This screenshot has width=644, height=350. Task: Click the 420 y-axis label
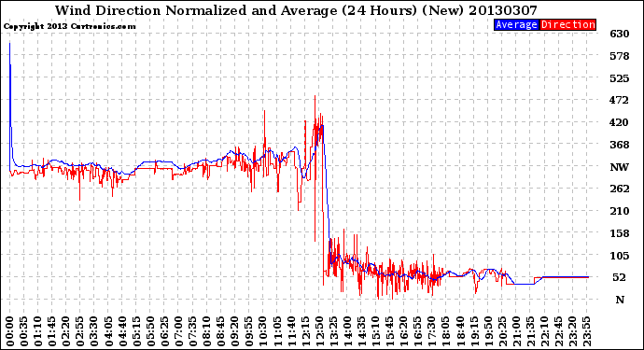pos(620,122)
